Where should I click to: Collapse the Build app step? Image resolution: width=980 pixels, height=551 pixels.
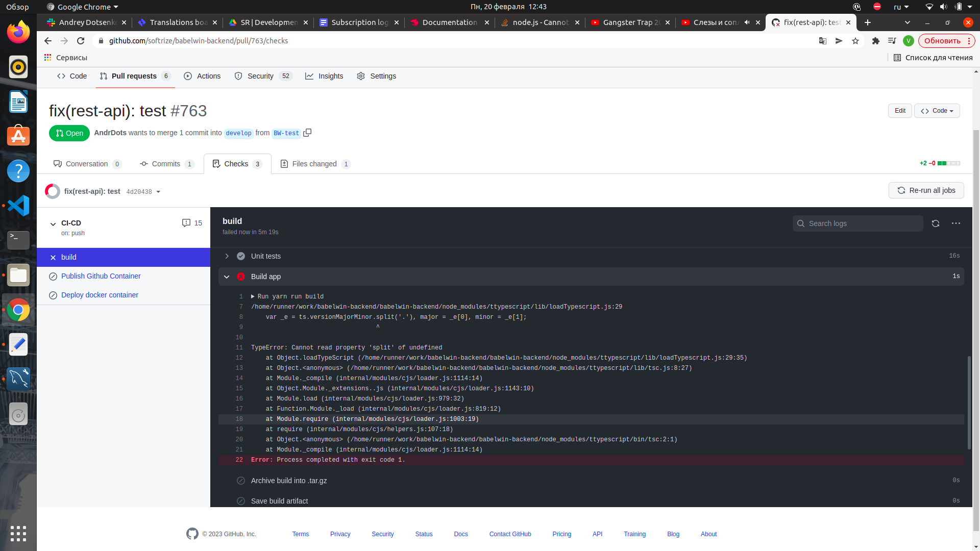coord(227,277)
